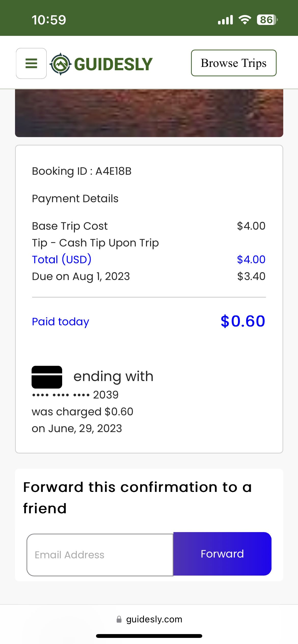The width and height of the screenshot is (298, 644).
Task: Tap the home indicator bar
Action: pos(149,636)
